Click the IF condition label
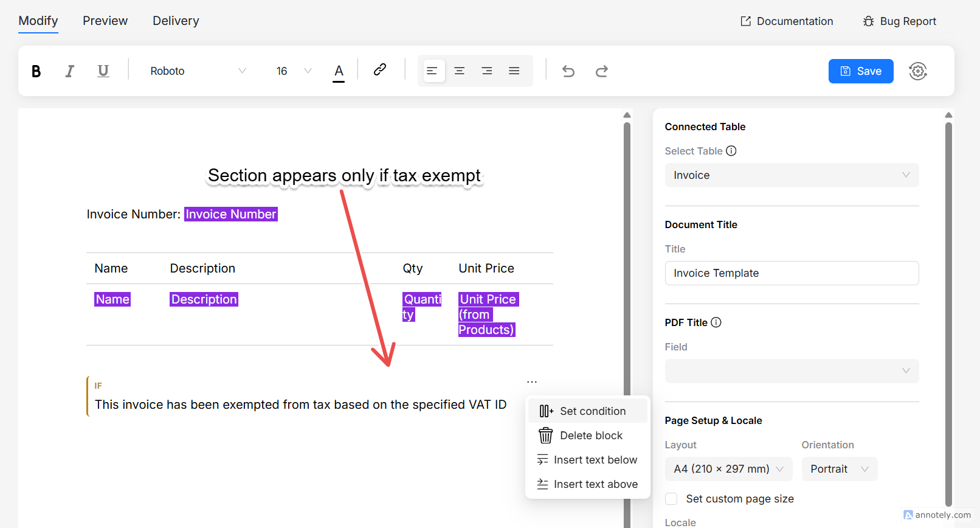 pos(98,386)
